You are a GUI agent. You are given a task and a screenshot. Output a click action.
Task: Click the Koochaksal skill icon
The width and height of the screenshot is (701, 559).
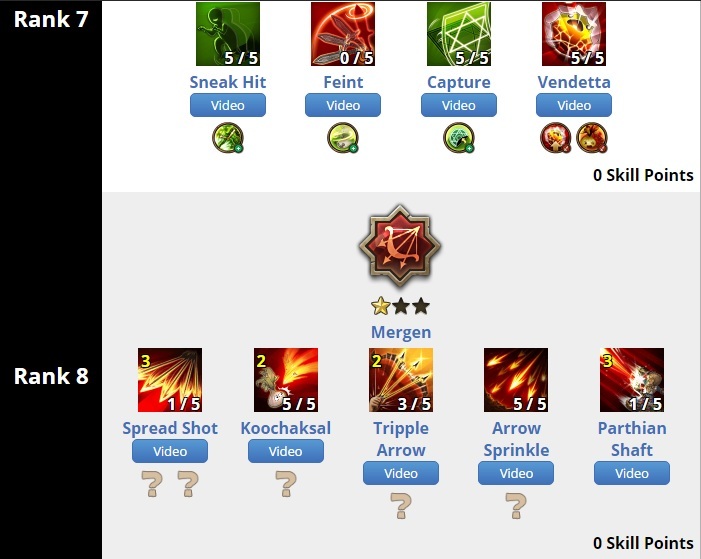286,380
